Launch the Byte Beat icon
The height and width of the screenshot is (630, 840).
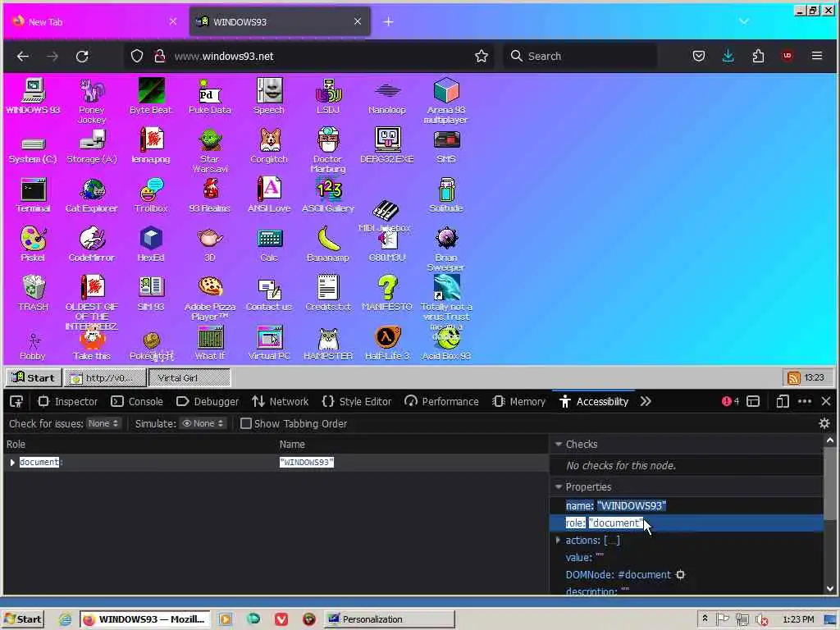click(151, 96)
